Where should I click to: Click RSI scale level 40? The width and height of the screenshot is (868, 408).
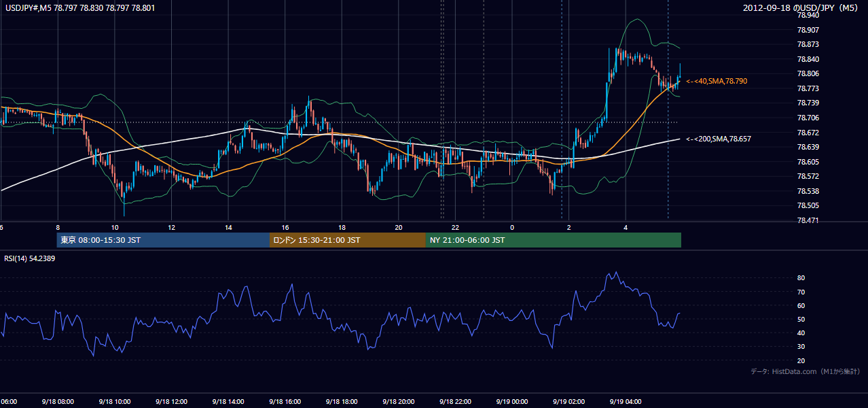801,333
